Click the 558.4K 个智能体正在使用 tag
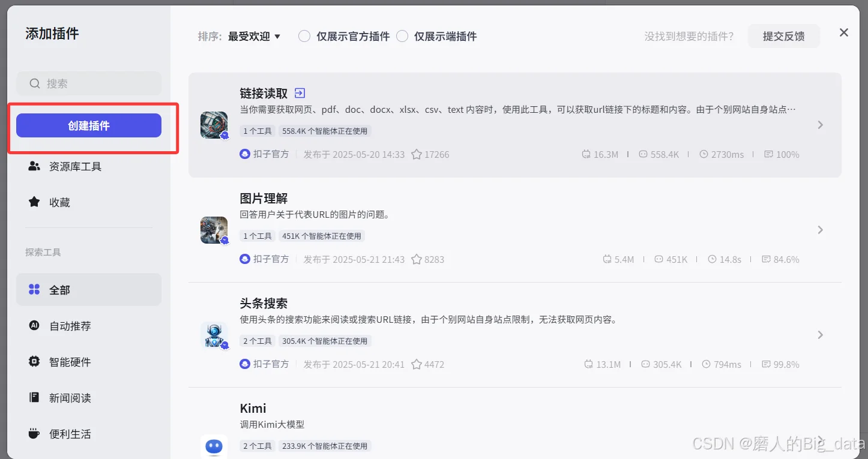Screen dimensions: 868x459 coord(325,131)
